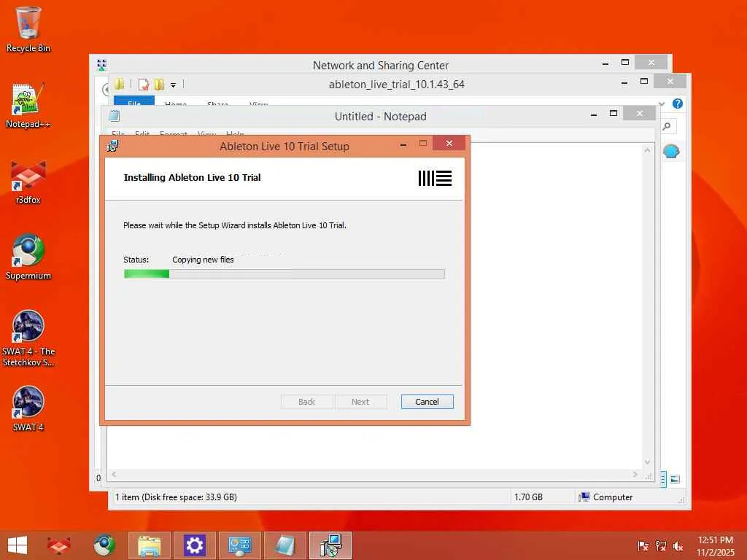Open the File tab in Explorer ribbon

[134, 101]
